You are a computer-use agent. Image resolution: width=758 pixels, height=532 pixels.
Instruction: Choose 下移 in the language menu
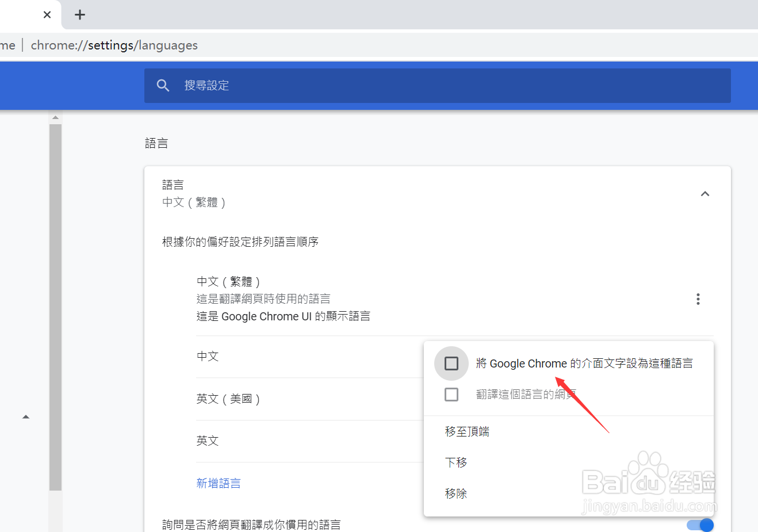tap(455, 462)
